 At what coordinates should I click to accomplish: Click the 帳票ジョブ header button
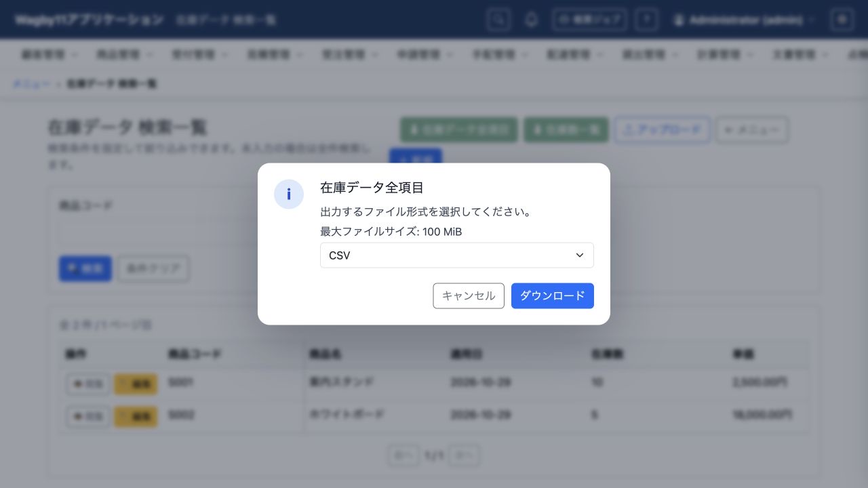589,20
